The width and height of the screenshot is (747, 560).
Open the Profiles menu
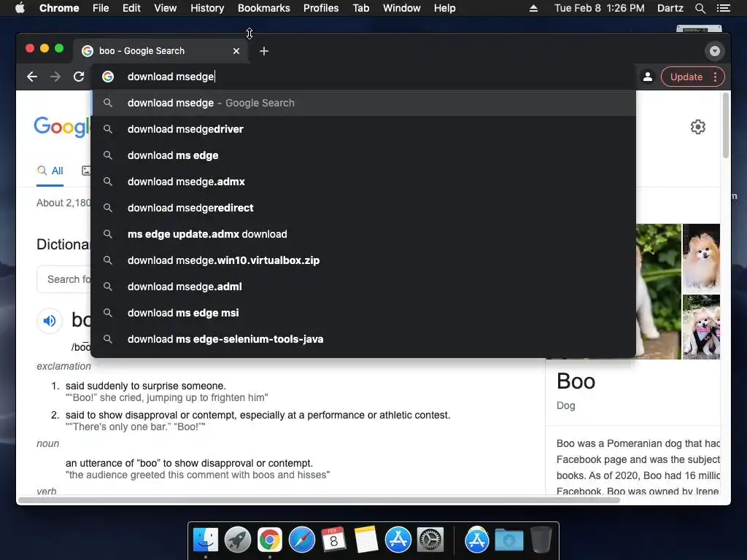321,8
